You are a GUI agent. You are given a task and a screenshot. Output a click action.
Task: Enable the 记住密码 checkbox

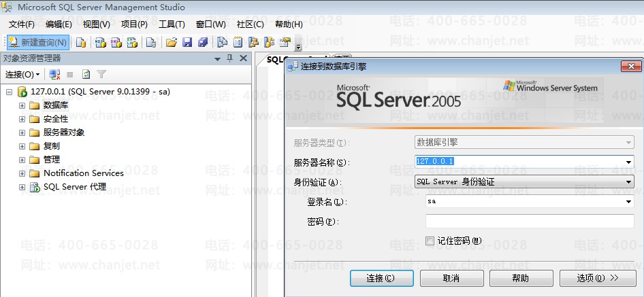point(430,241)
